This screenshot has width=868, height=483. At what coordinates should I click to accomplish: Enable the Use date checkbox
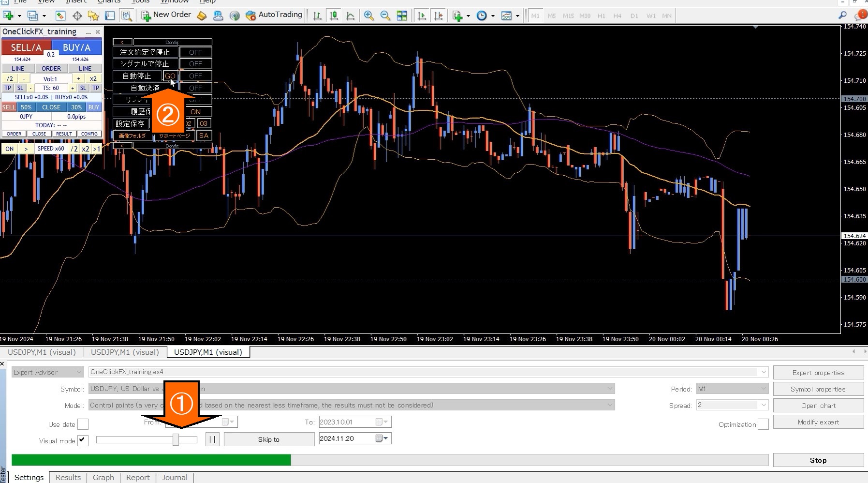point(83,424)
